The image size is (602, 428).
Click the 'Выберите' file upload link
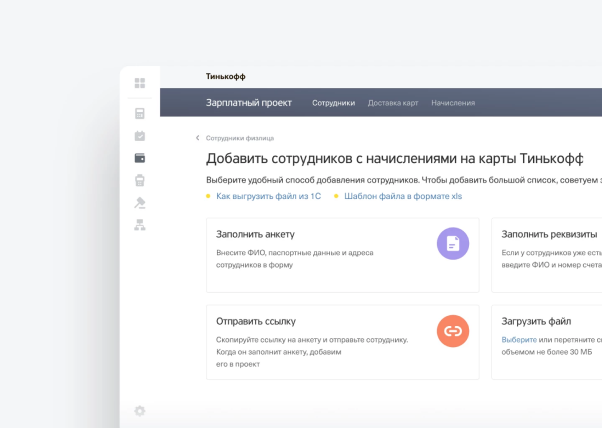(x=519, y=340)
